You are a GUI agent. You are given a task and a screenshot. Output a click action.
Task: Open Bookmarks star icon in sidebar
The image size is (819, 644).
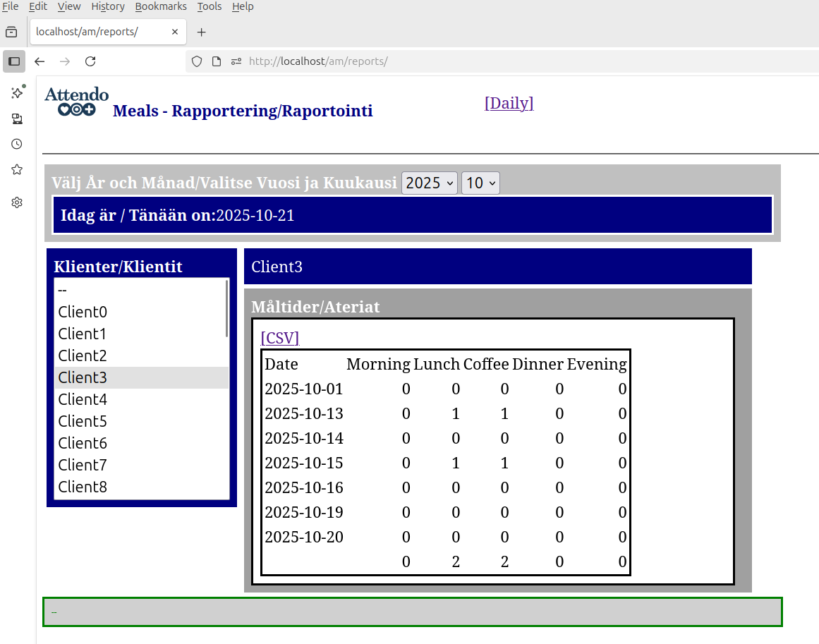17,169
